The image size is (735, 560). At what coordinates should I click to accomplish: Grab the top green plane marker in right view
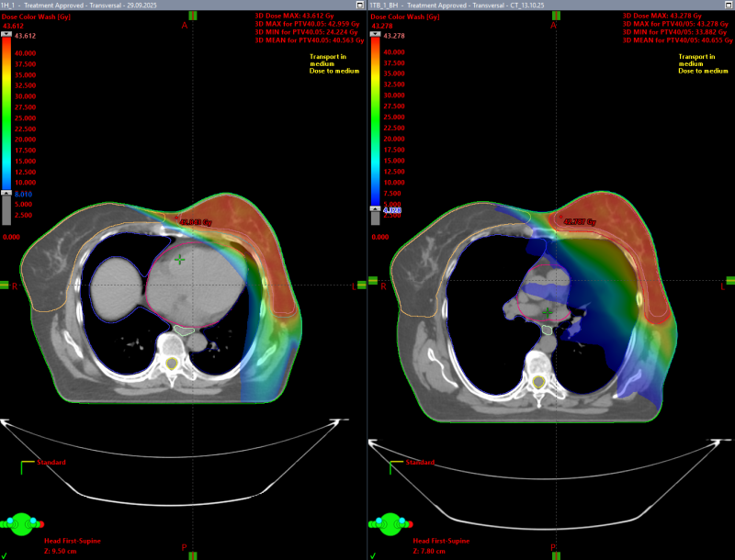point(560,16)
